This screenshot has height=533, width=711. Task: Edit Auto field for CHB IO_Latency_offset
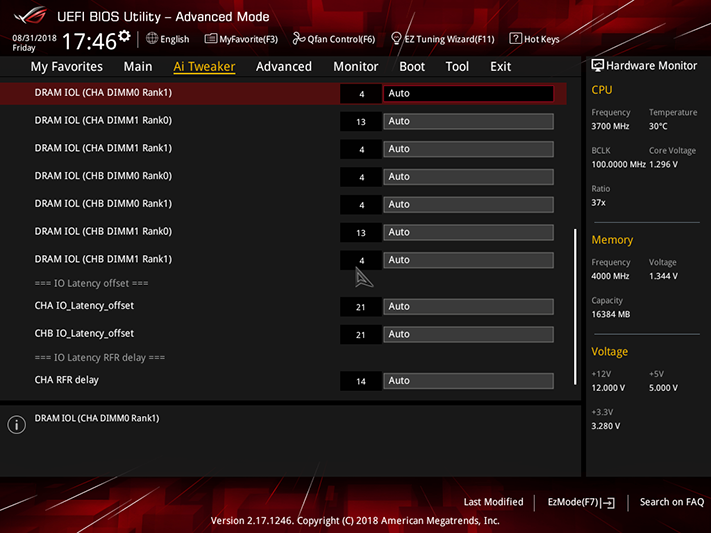pyautogui.click(x=468, y=334)
